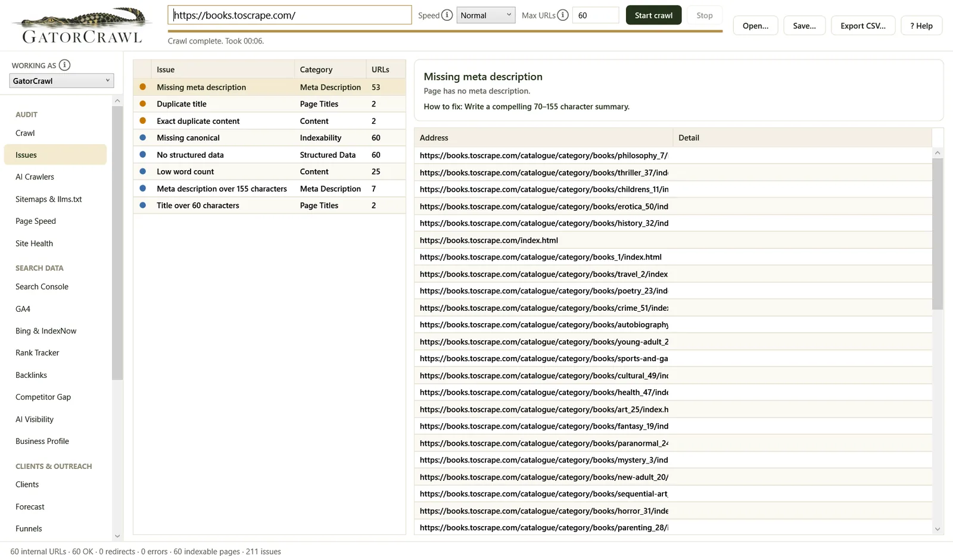Click the Speed info icon
The height and width of the screenshot is (560, 953).
point(447,15)
